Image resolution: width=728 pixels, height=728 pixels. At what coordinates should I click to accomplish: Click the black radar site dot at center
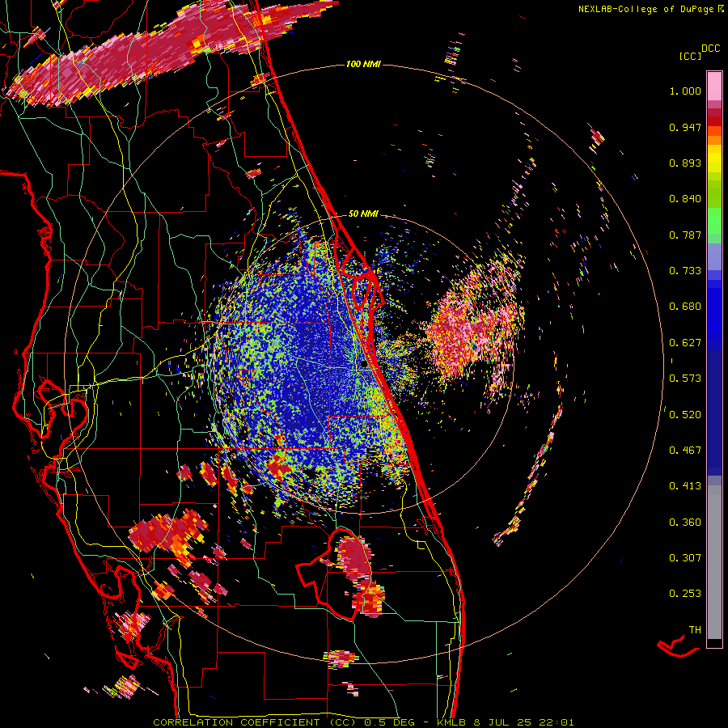[x=364, y=364]
